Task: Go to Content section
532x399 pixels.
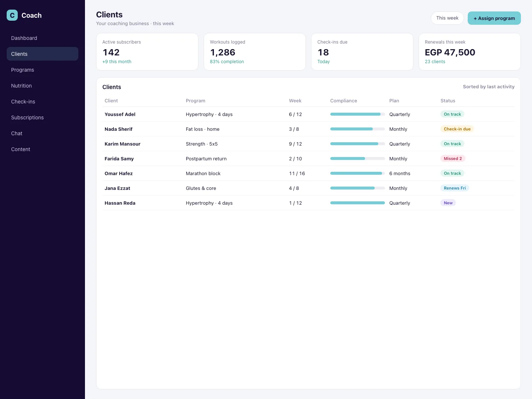Action: pos(42,149)
